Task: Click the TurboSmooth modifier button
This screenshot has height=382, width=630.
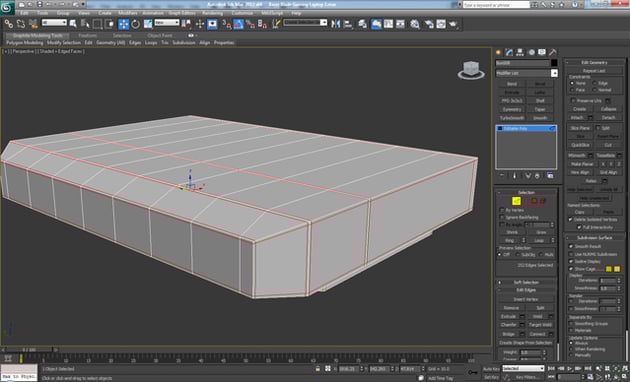Action: (512, 118)
